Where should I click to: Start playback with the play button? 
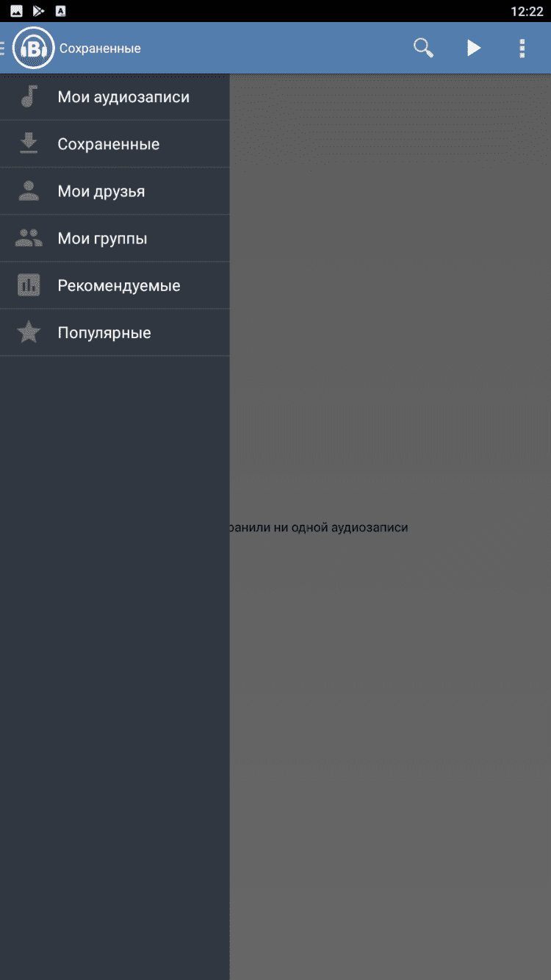pos(474,49)
